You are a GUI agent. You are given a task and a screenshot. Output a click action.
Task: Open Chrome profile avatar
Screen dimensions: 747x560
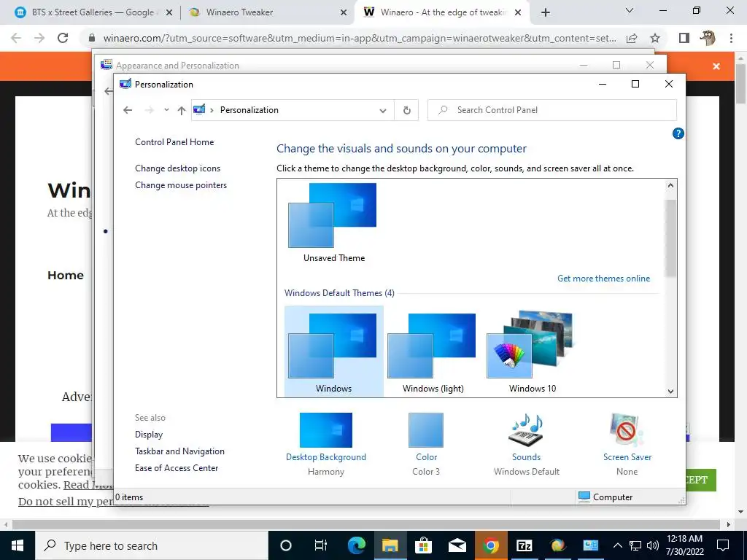(708, 38)
